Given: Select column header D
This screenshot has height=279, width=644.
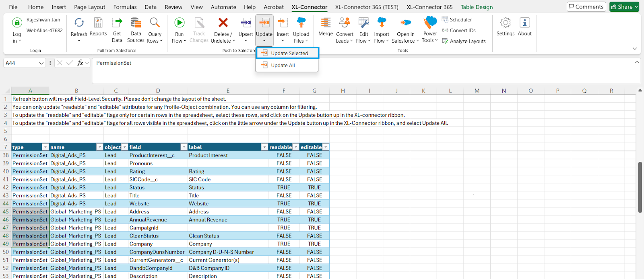Looking at the screenshot, I should tap(158, 91).
